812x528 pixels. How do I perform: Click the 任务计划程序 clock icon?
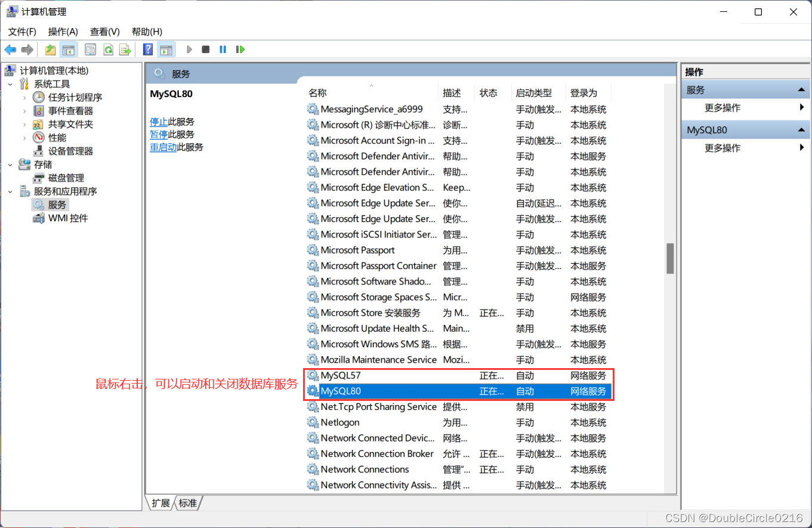coord(39,97)
